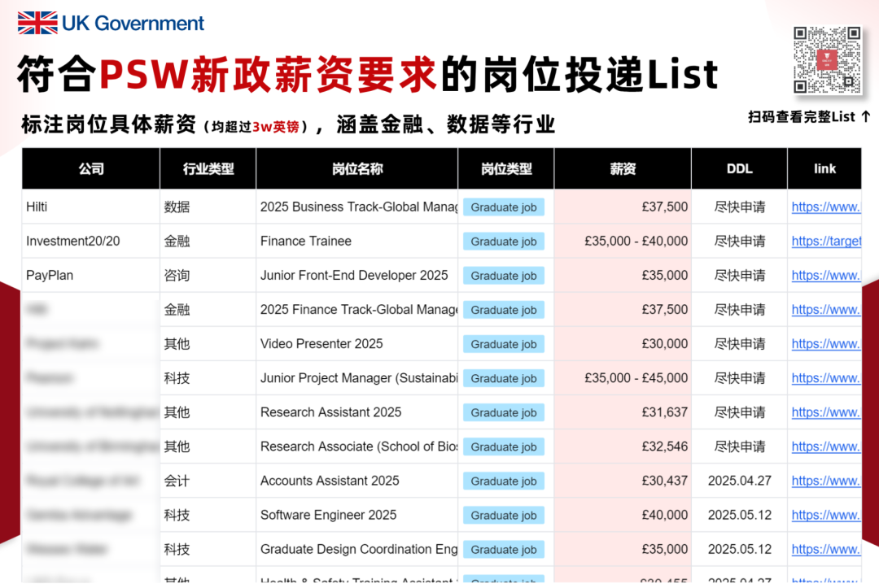Open link for Research Associate row

point(826,446)
